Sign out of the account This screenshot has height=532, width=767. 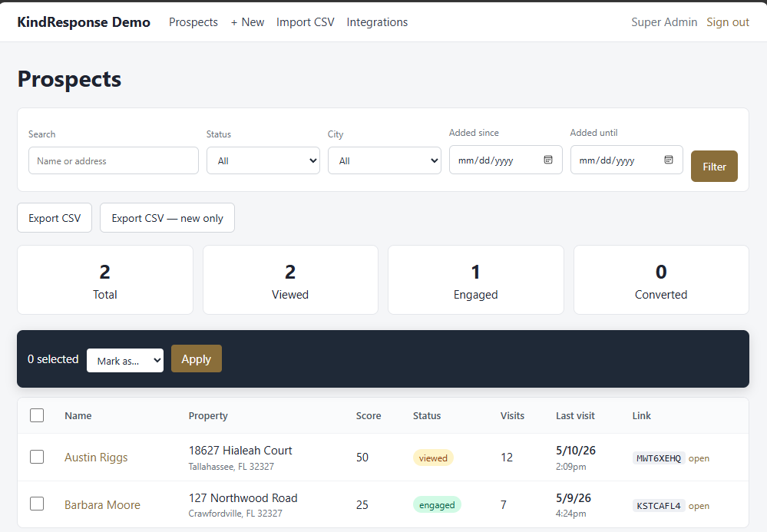(x=727, y=22)
